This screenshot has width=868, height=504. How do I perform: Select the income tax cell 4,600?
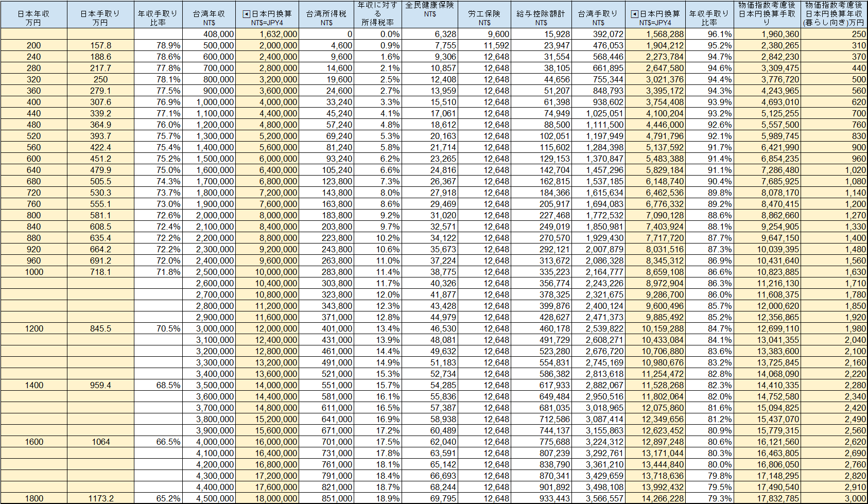click(326, 45)
